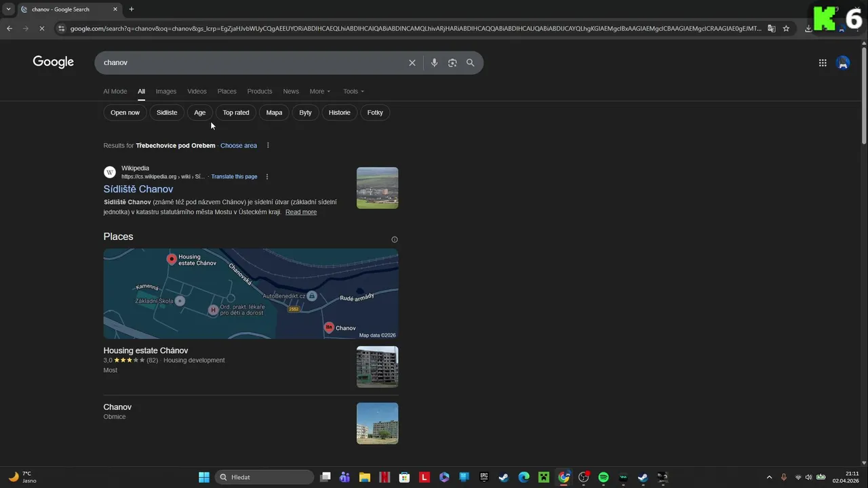Open Microsoft Edge from taskbar
Viewport: 868px width, 488px height.
(524, 477)
